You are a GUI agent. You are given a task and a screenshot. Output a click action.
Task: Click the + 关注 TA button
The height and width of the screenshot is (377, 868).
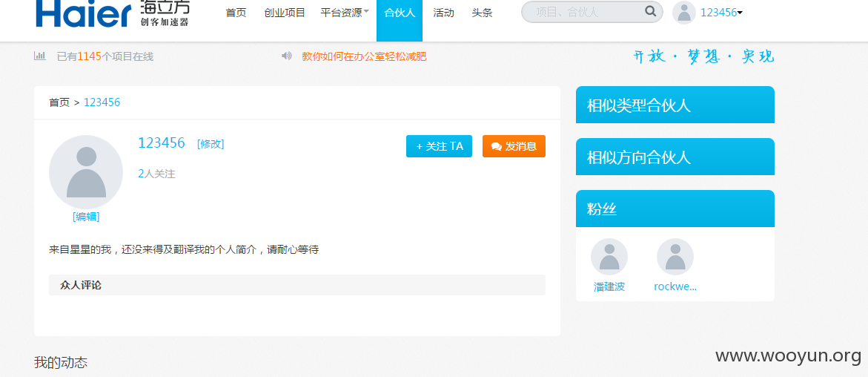pos(439,146)
